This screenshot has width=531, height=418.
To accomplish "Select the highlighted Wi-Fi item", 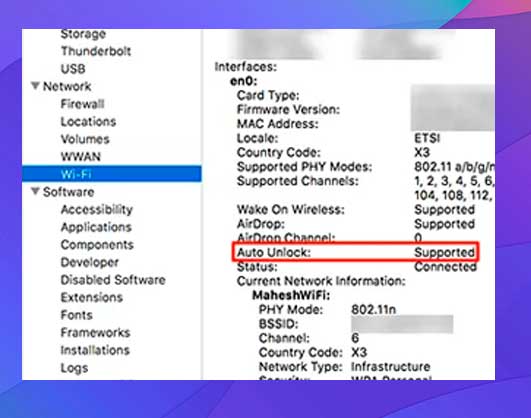I will [x=112, y=174].
